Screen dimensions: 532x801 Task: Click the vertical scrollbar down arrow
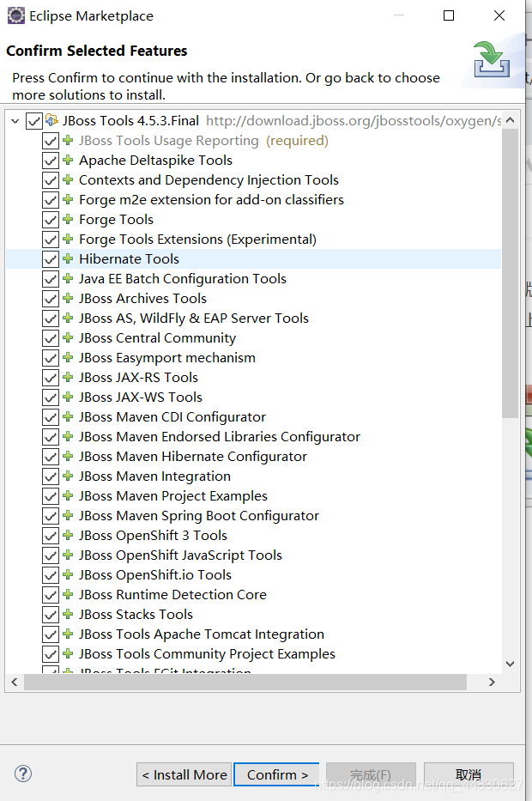coord(510,664)
